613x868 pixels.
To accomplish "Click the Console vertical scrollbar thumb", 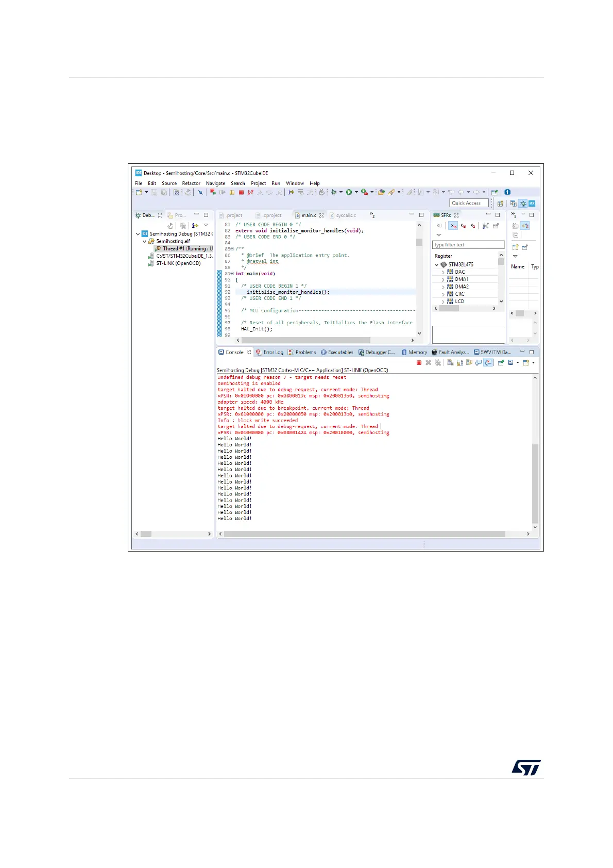I will coord(535,483).
